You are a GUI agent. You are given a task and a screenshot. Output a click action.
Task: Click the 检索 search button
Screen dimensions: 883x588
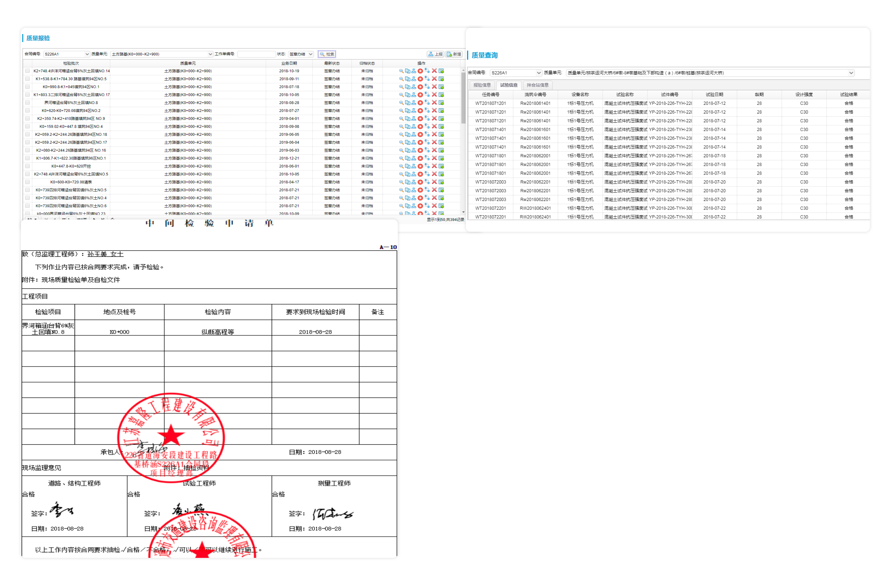click(327, 54)
